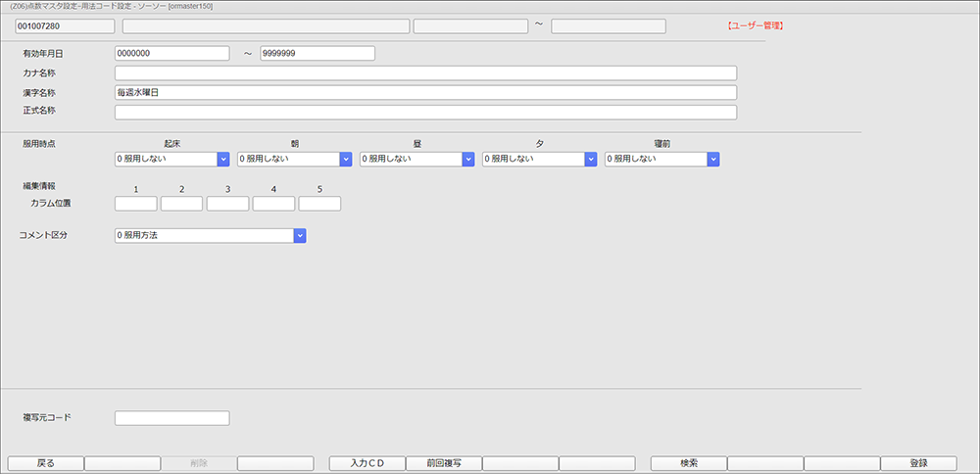Click the code field showing 001007280
The image size is (980, 474).
coord(59,25)
